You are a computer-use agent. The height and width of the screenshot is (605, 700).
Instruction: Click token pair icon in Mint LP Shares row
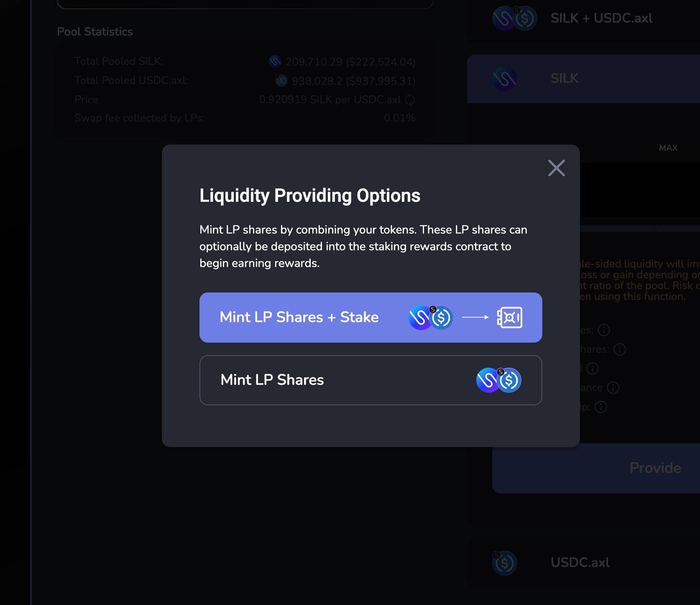coord(498,380)
